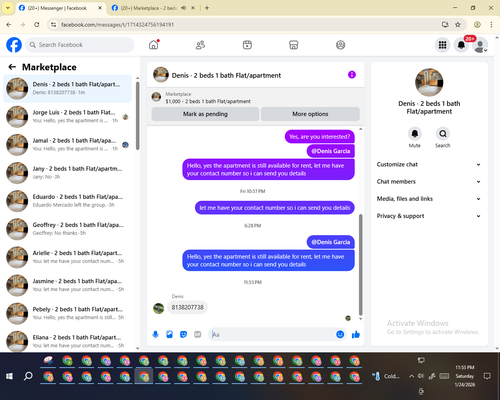The image size is (500, 400).
Task: Open the GIF picker icon
Action: click(x=198, y=334)
